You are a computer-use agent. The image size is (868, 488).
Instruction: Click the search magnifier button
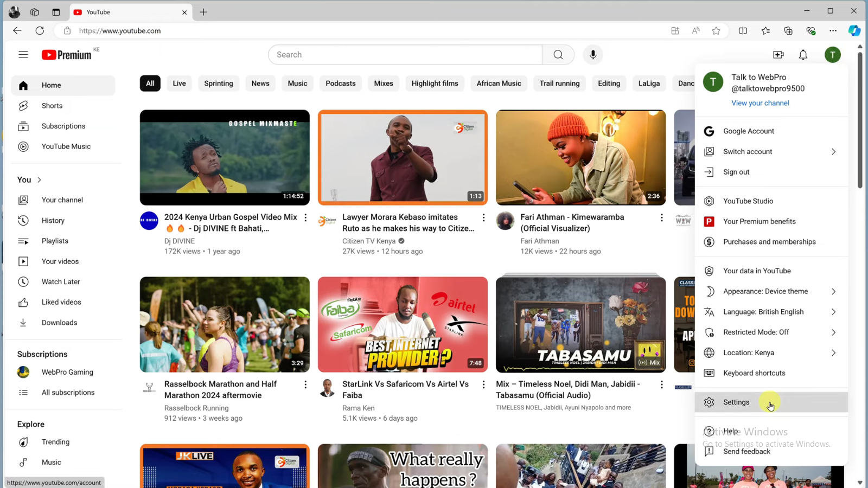(558, 55)
